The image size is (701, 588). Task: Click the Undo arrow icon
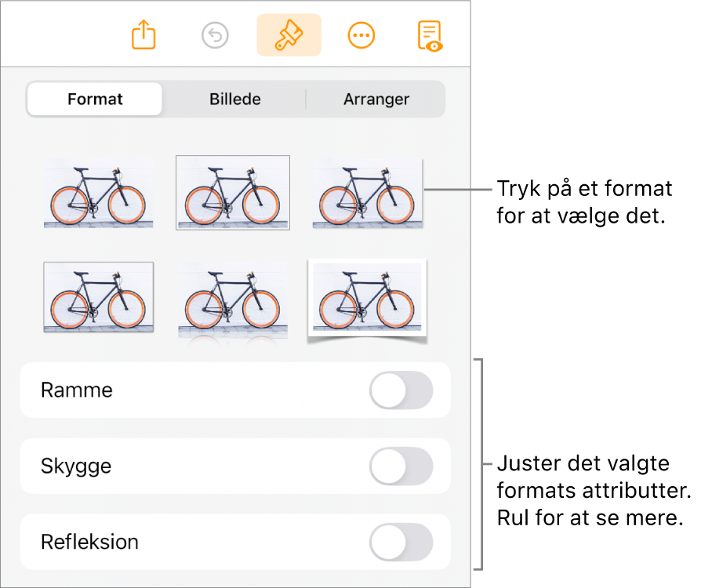click(x=215, y=35)
